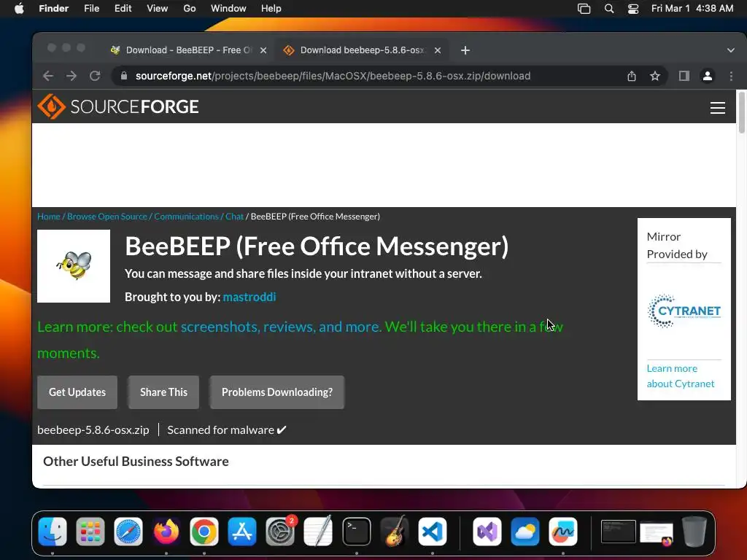Click the BeeBEEP bee project thumbnail
The width and height of the screenshot is (747, 560).
(x=74, y=265)
